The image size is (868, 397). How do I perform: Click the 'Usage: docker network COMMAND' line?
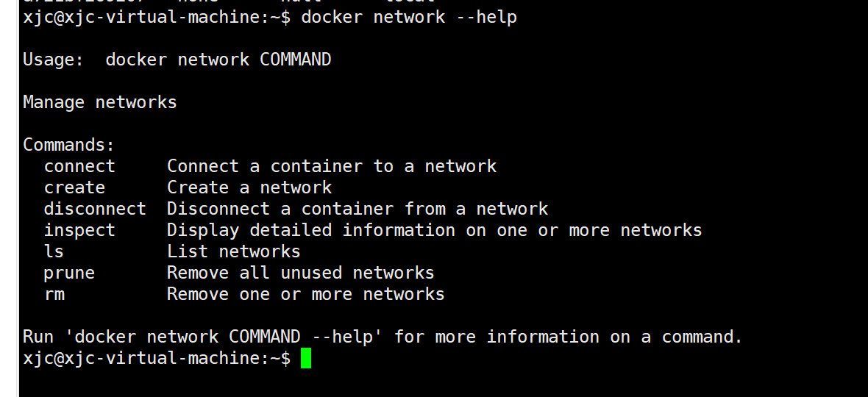pos(177,59)
